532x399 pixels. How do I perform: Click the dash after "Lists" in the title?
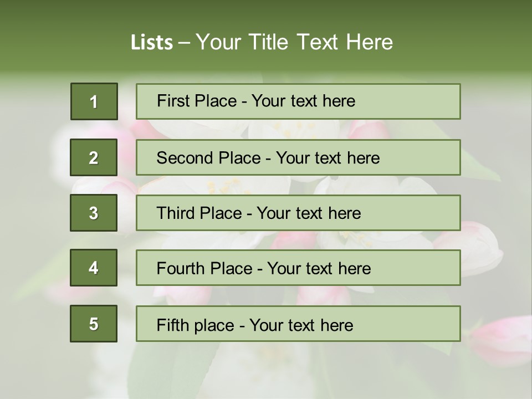[185, 43]
